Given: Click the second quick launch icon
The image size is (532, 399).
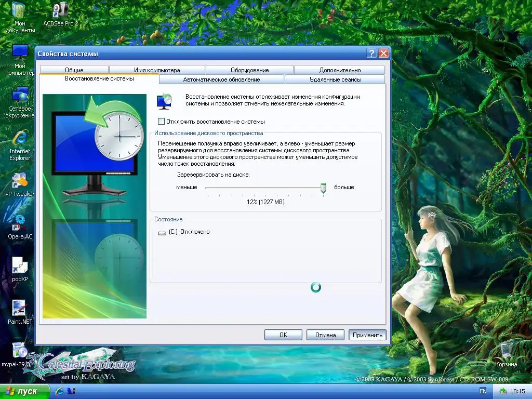Looking at the screenshot, I should coord(71,391).
